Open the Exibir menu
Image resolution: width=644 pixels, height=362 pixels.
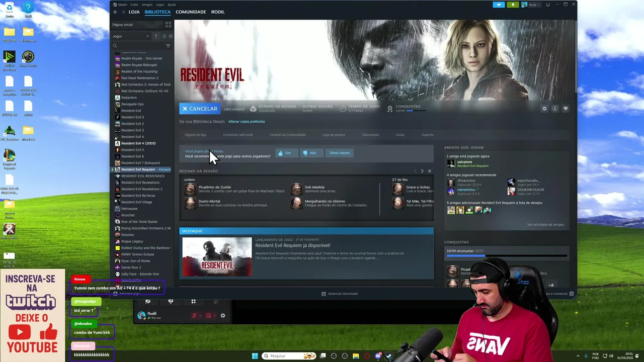[134, 5]
